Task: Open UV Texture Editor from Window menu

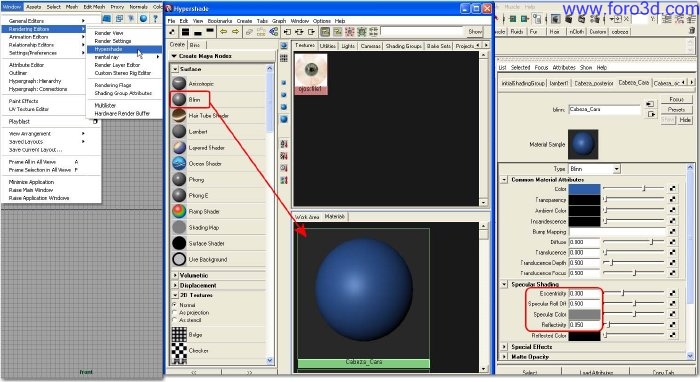Action: click(x=29, y=109)
